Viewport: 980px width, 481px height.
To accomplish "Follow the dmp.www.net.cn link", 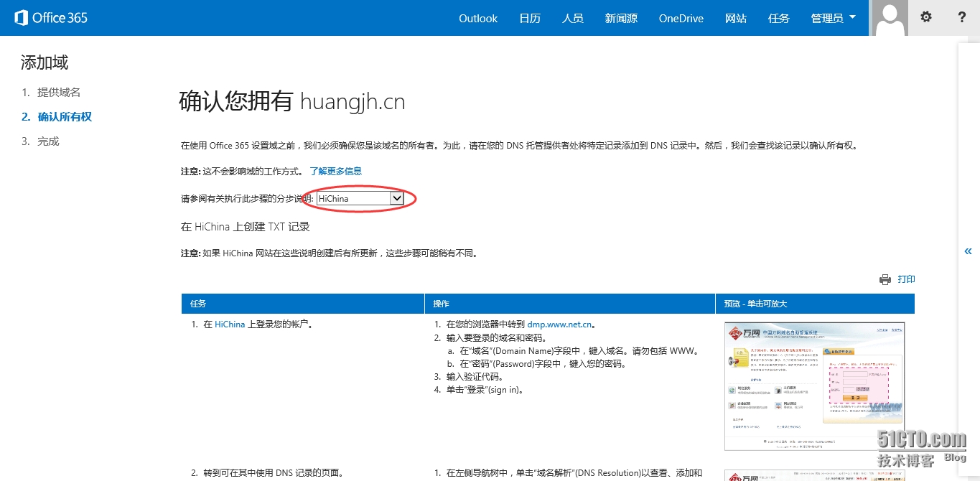I will pos(559,324).
